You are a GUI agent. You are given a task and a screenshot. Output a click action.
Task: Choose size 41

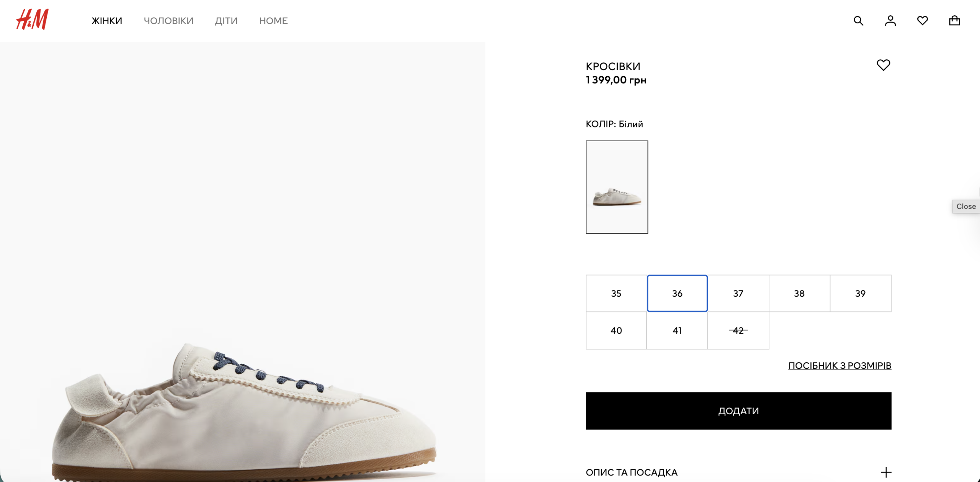pos(677,330)
